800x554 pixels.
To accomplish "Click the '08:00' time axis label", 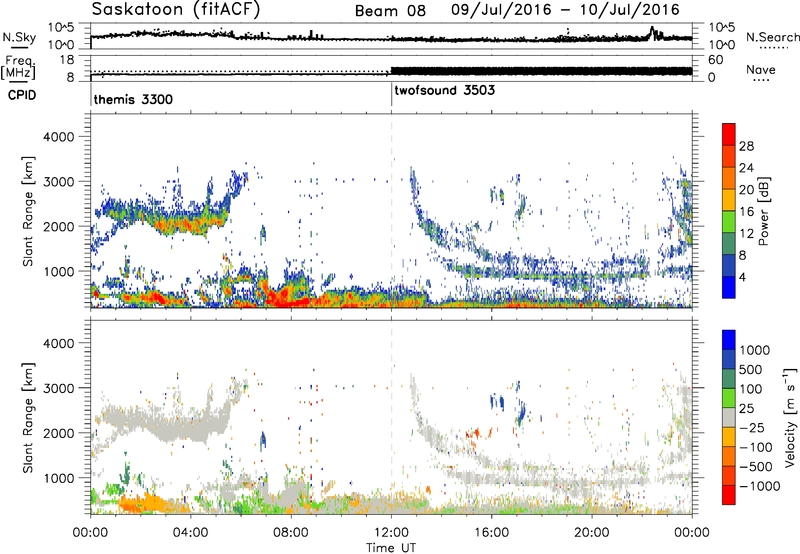I will [x=290, y=533].
